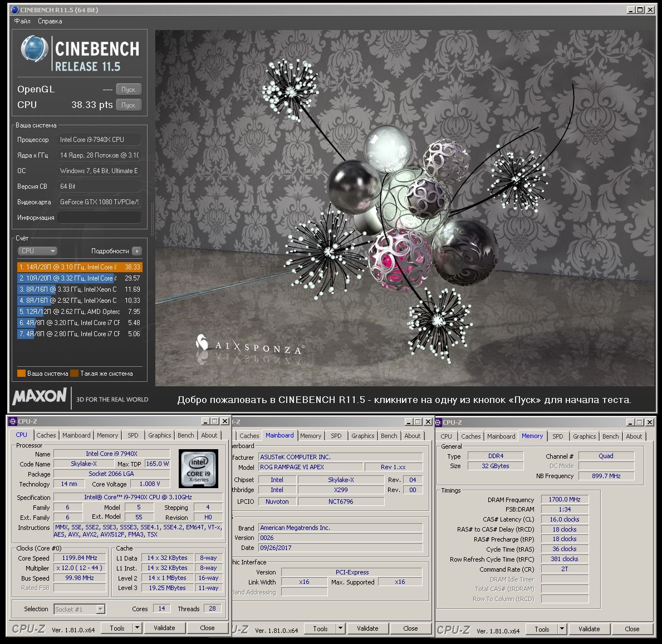Click the orange Ваша система swatch
Screen dimensions: 662x644
tap(21, 373)
